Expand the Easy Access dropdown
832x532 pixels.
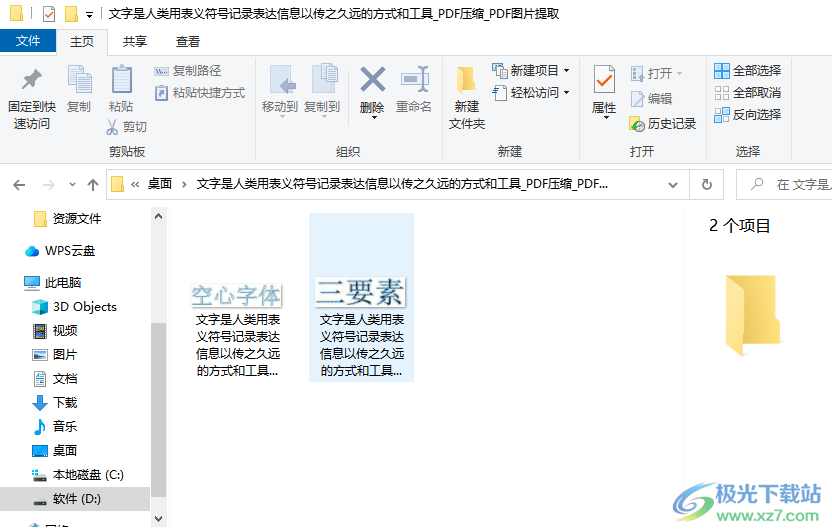[530, 93]
